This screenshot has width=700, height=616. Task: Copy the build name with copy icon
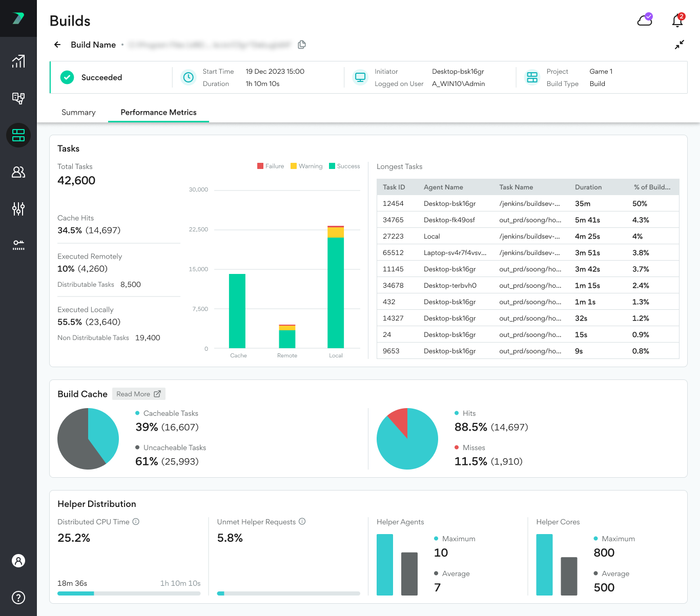point(302,45)
